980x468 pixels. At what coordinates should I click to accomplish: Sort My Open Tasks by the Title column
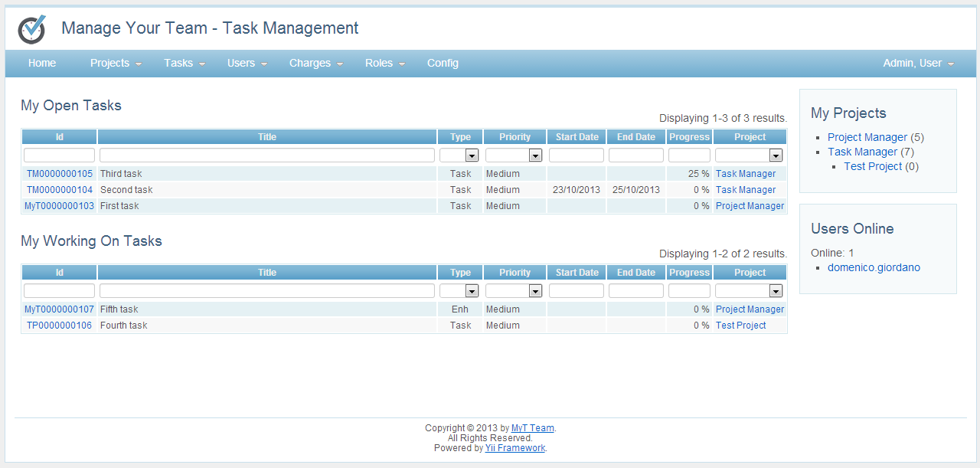(266, 136)
